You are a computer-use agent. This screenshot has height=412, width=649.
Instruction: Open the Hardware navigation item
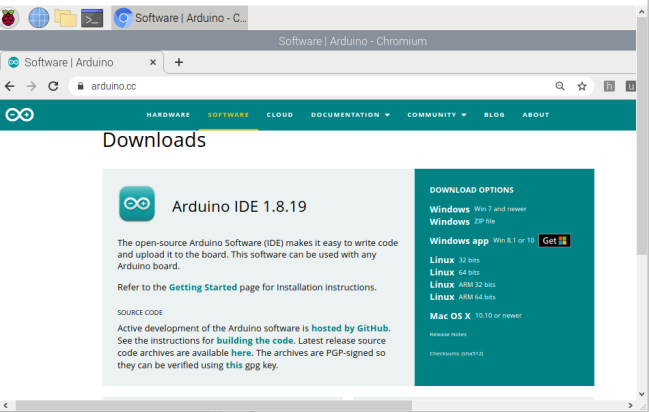(168, 115)
